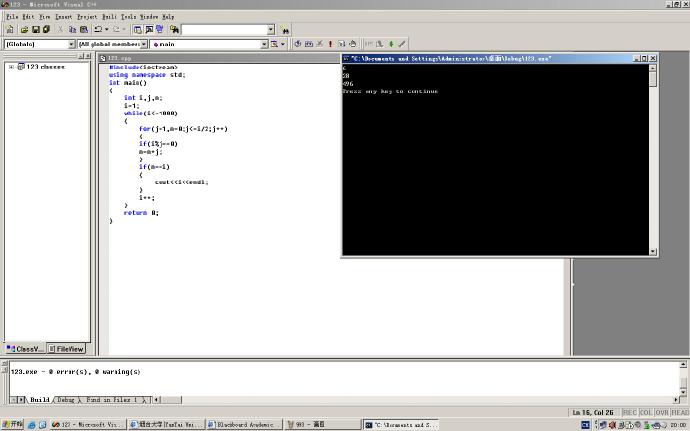Open the WizardBar actions dropdown arrow
The height and width of the screenshot is (431, 690).
pos(283,44)
